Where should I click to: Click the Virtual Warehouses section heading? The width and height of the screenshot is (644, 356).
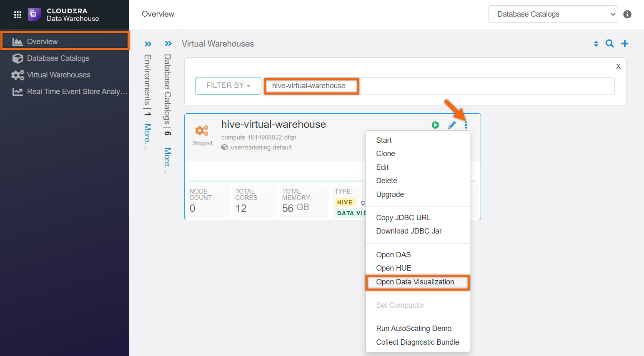[218, 44]
